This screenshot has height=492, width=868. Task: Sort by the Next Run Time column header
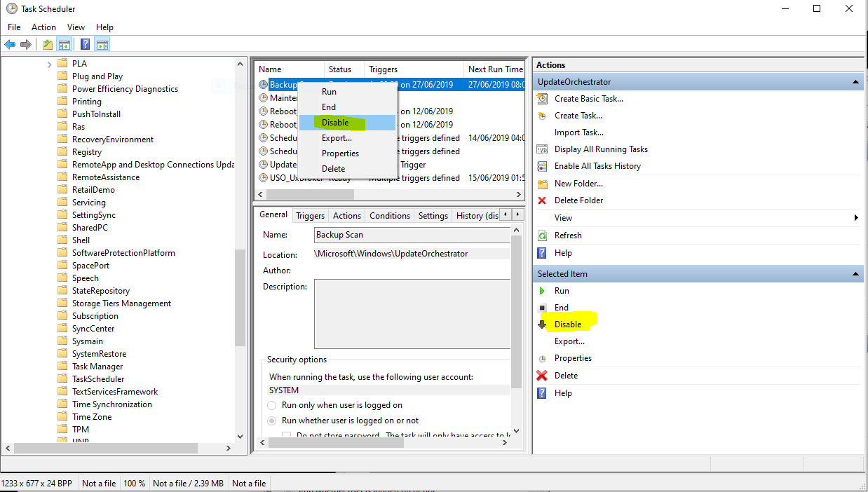494,69
